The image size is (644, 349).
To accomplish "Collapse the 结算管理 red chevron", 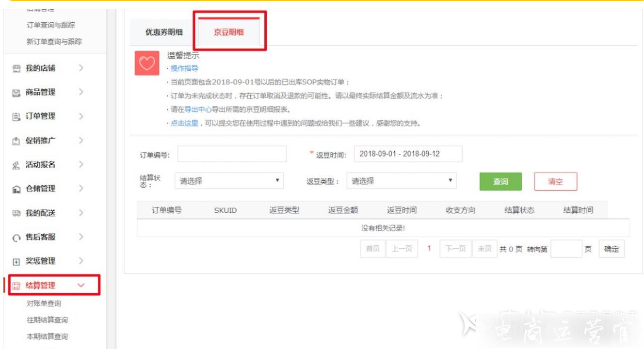I will [81, 286].
